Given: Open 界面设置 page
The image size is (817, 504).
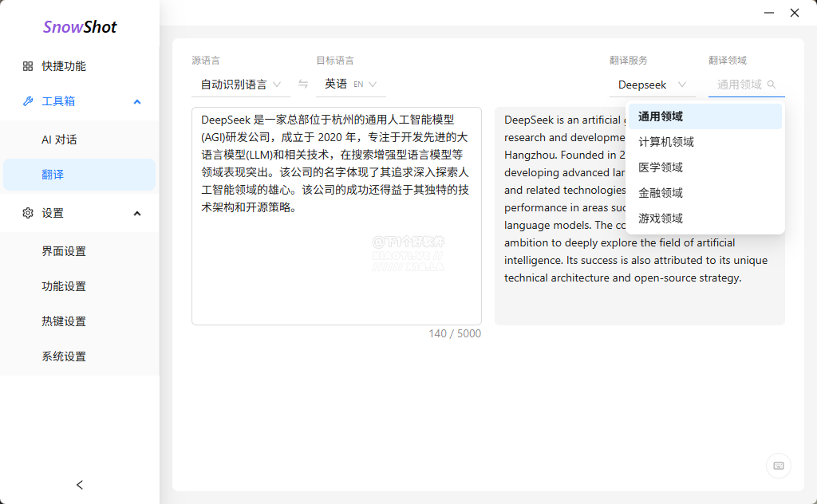Looking at the screenshot, I should click(x=80, y=251).
